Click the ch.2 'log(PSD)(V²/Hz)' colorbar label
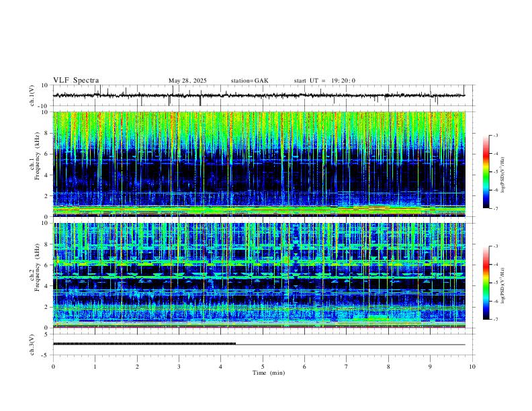The width and height of the screenshot is (532, 411). pyautogui.click(x=502, y=286)
